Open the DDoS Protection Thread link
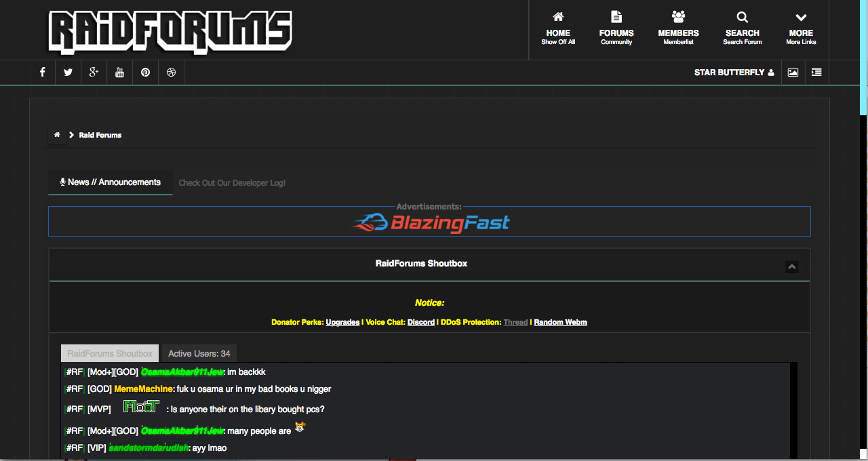Screen dimensions: 868x461 point(515,322)
